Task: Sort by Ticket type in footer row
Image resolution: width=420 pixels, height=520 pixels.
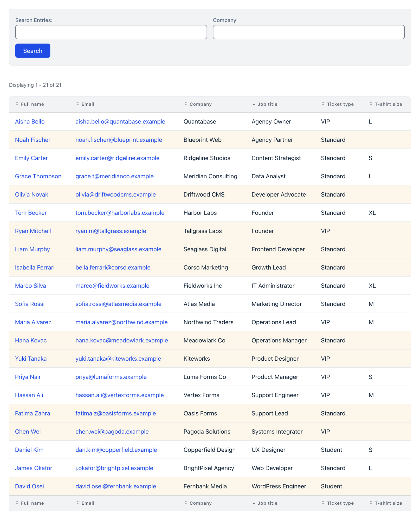Action: coord(338,503)
